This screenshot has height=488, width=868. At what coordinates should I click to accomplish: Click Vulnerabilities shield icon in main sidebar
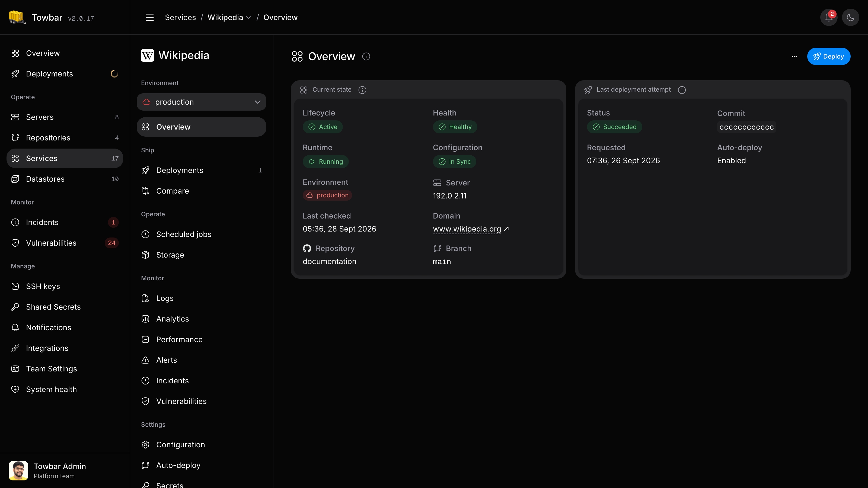pyautogui.click(x=15, y=243)
